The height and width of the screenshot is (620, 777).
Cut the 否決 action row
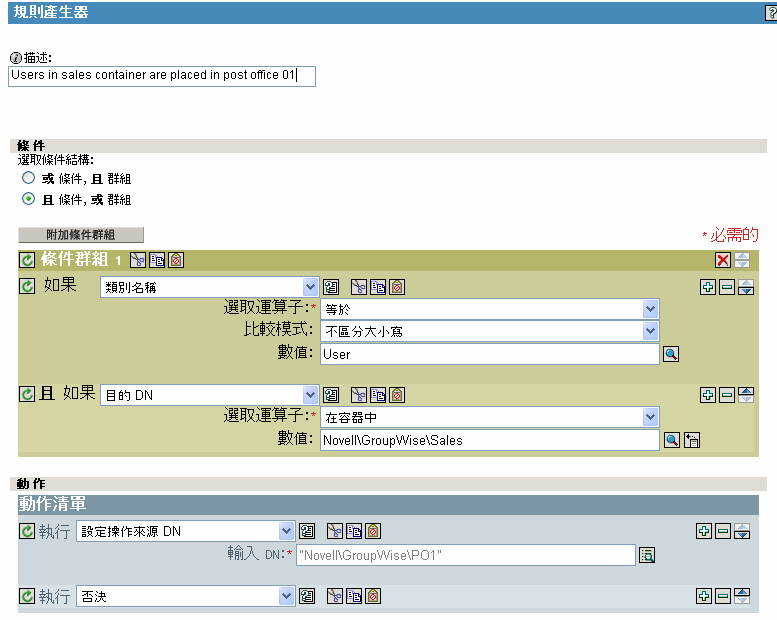tap(335, 596)
